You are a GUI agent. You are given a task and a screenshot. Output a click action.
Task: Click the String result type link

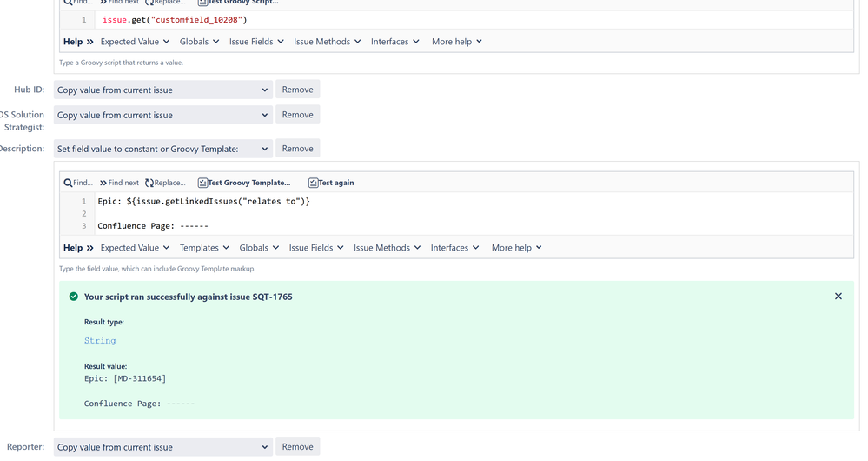(100, 341)
